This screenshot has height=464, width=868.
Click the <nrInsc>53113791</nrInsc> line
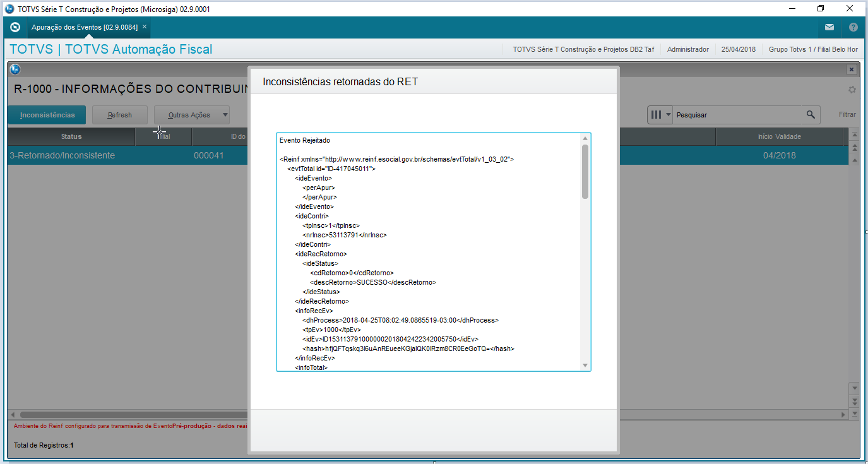point(345,235)
